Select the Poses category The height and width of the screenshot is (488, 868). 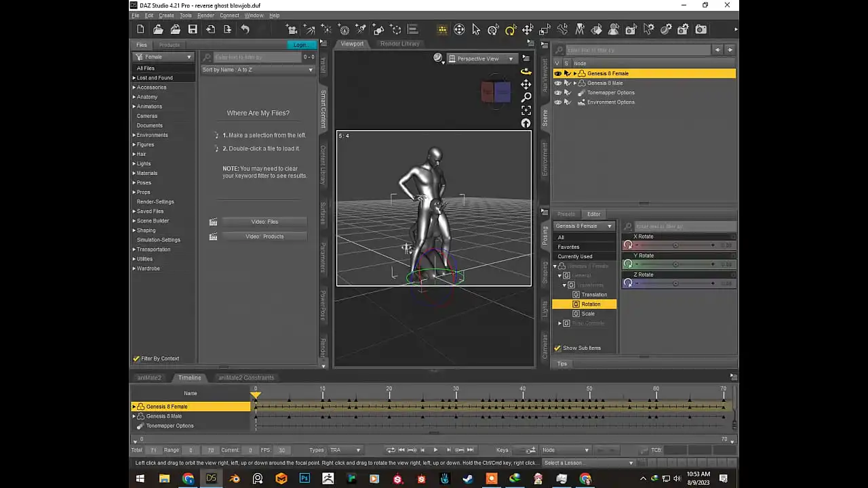144,182
